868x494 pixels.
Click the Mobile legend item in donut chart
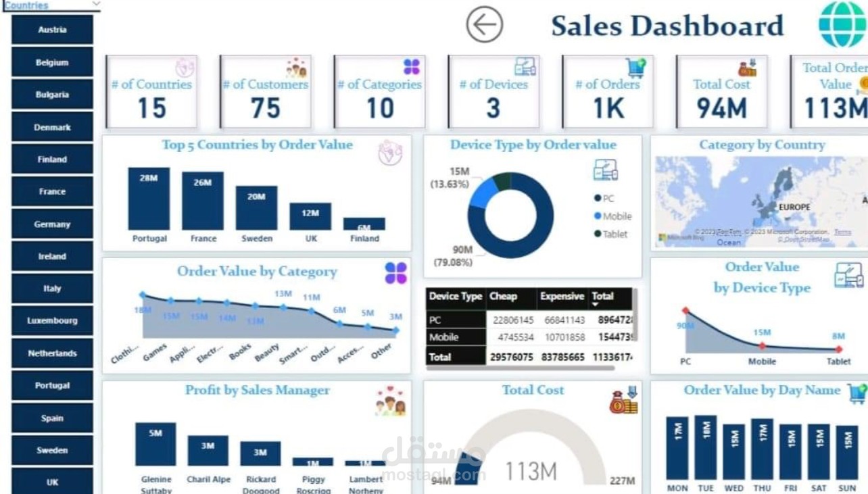point(612,216)
